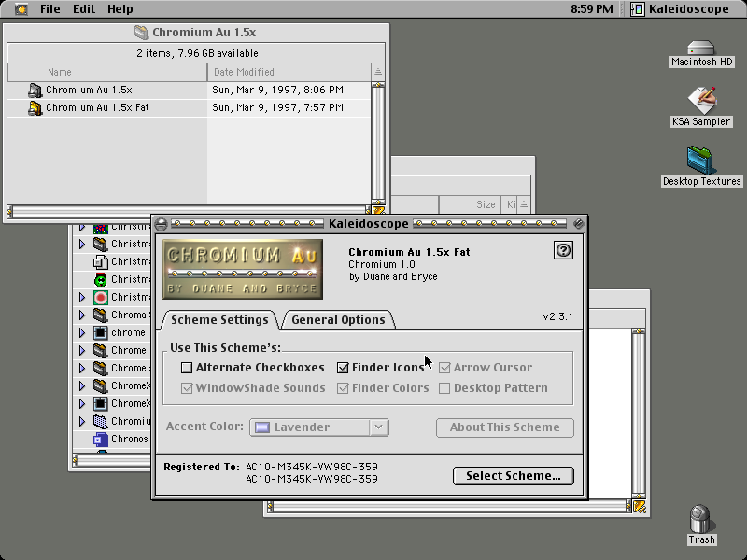The height and width of the screenshot is (560, 747).
Task: Sort by the Name column header
Action: (107, 72)
